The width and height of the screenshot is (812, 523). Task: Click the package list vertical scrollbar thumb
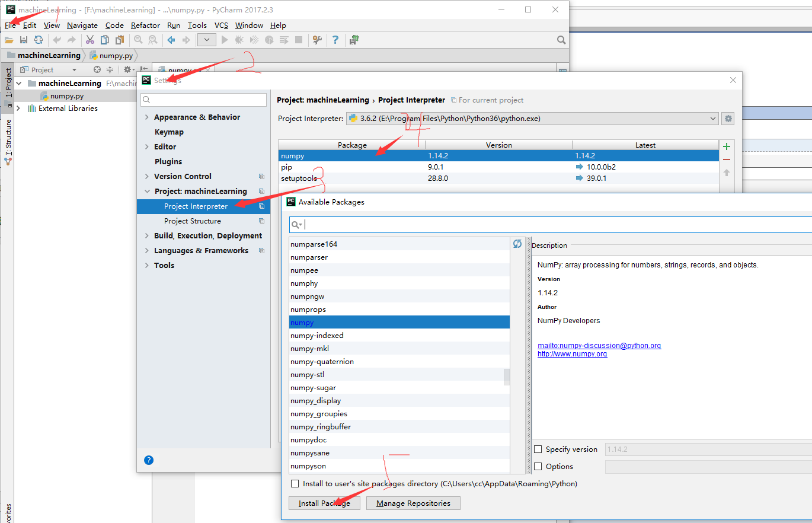point(507,377)
